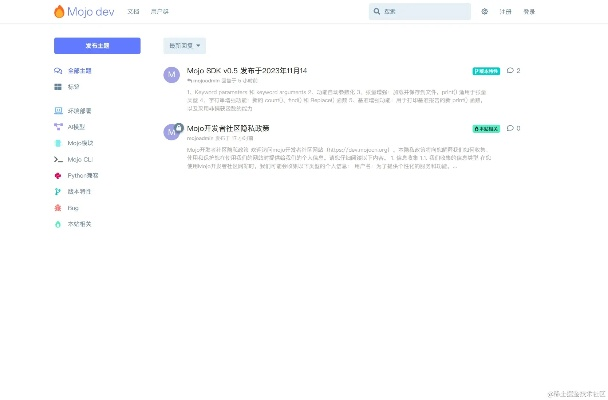The height and width of the screenshot is (400, 608).
Task: Click the user avatar of Mojo SDK post
Action: 171,75
